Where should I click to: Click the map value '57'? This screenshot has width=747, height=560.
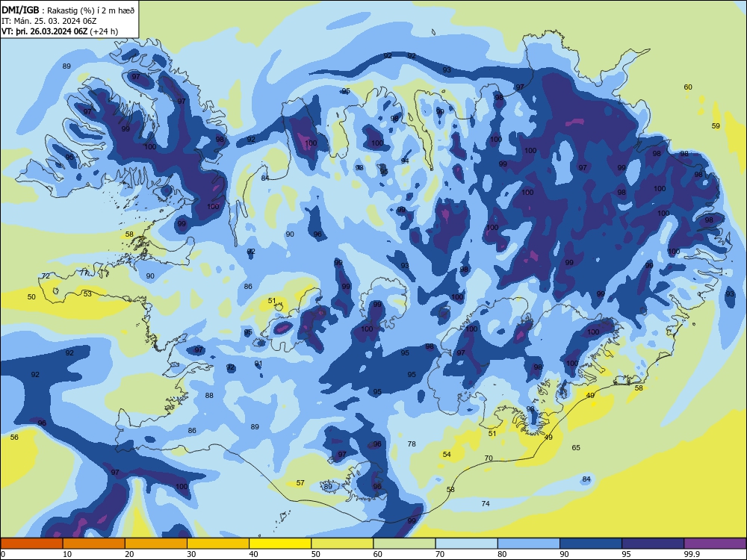tap(300, 483)
